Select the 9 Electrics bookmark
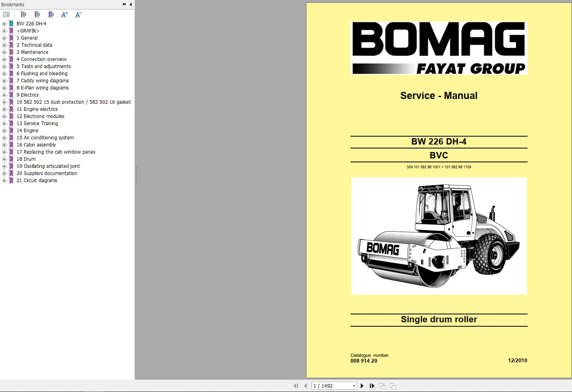 [28, 95]
